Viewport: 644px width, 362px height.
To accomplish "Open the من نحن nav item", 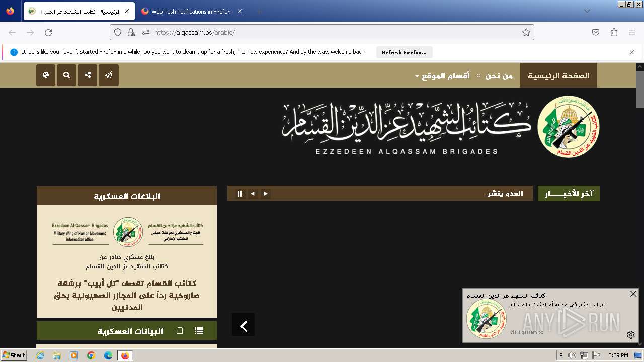I will coord(499,76).
